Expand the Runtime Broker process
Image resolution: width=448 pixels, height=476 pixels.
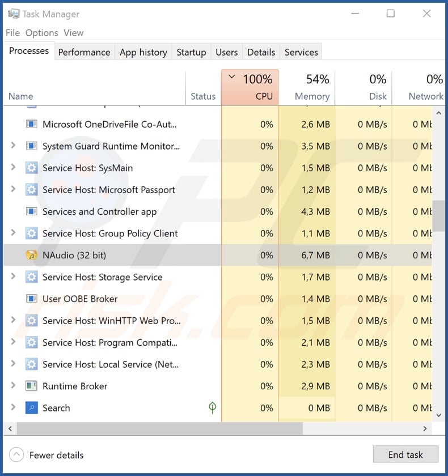(13, 385)
